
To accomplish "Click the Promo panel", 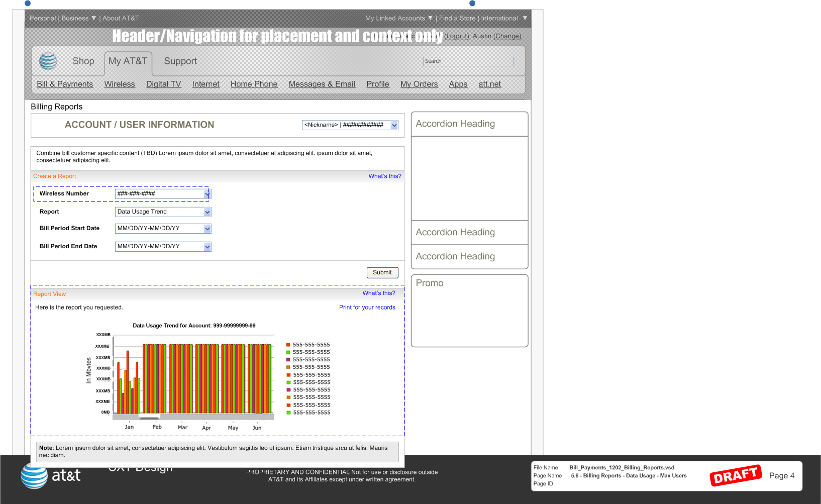I will (x=469, y=311).
